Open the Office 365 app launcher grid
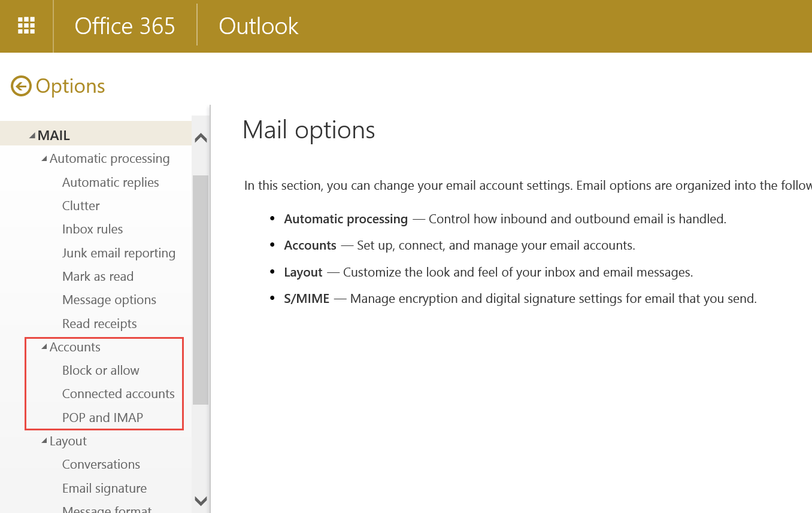 click(x=26, y=25)
